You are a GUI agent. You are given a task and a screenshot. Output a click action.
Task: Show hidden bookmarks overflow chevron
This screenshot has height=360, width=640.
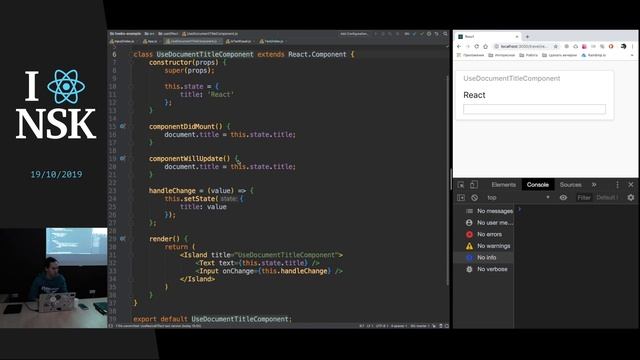pos(632,55)
